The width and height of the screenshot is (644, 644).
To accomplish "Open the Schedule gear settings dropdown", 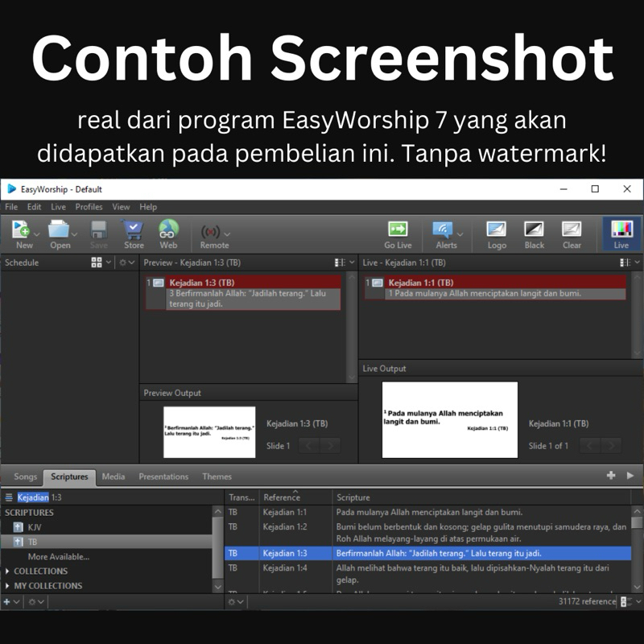I will [x=126, y=262].
